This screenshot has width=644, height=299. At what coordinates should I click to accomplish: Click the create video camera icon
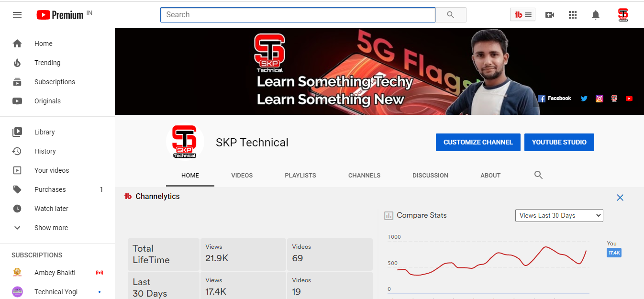click(x=550, y=15)
